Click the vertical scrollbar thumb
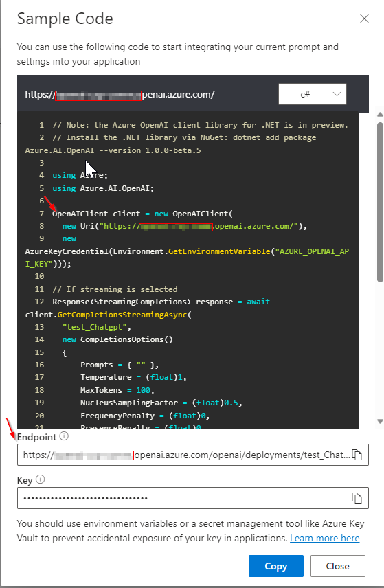The width and height of the screenshot is (384, 588). coord(380,202)
